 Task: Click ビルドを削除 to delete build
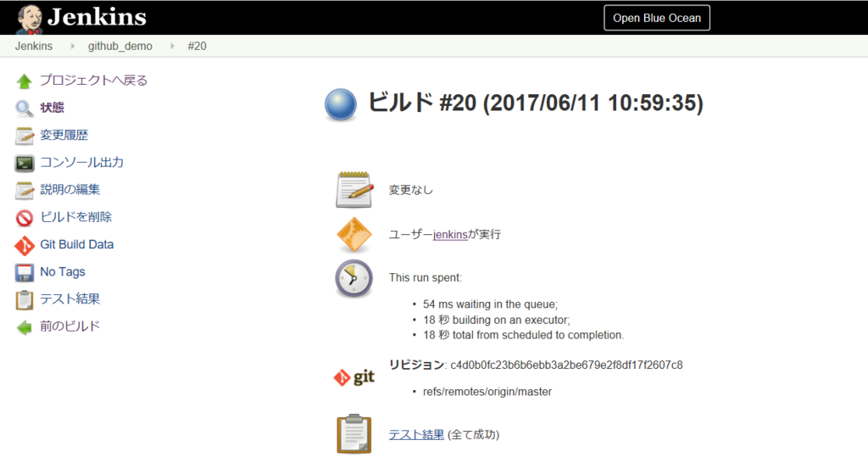[75, 216]
